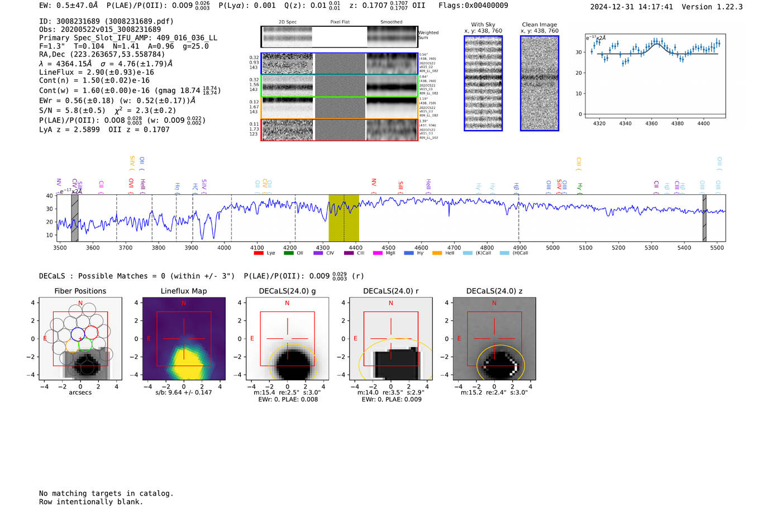782x532 pixels.
Task: Click the ID 3008231689 header text
Action: click(106, 21)
